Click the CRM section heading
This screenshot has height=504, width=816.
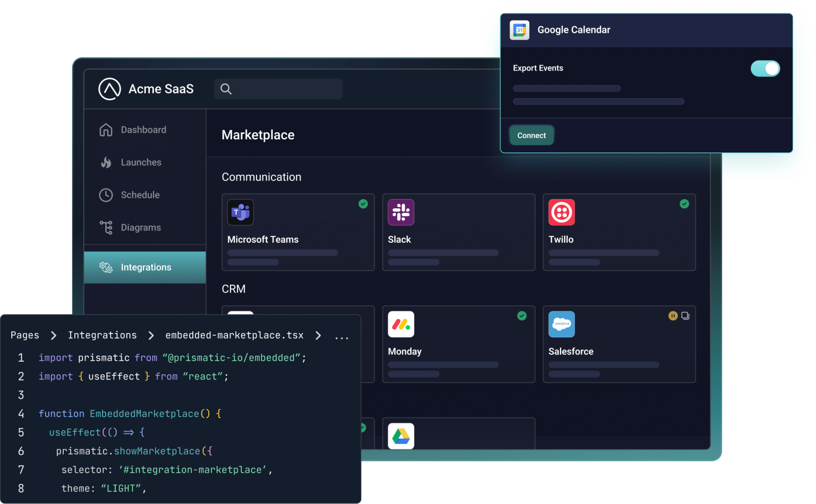click(x=234, y=289)
